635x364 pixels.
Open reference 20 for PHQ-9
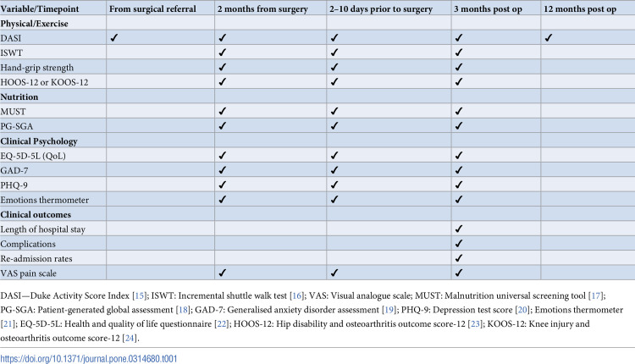(522, 310)
